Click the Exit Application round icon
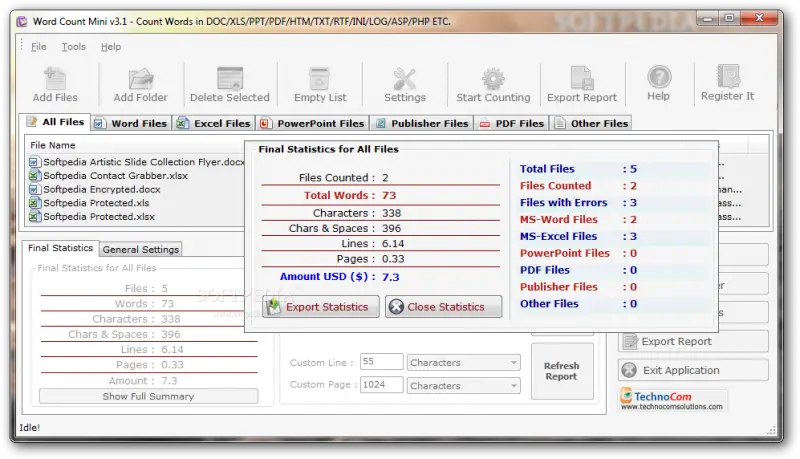 (629, 370)
